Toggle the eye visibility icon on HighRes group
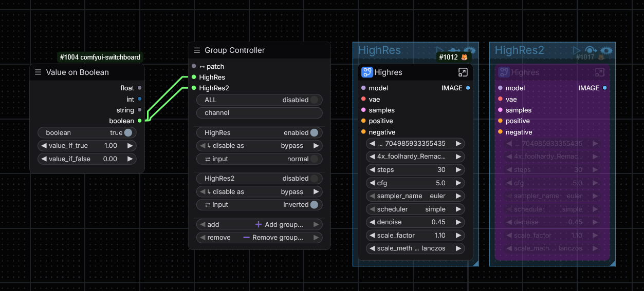 tap(470, 50)
